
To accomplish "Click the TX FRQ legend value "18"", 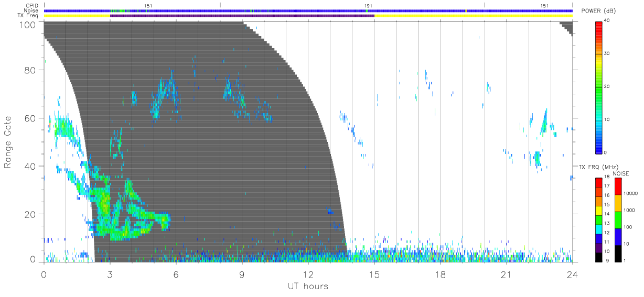I will [607, 178].
